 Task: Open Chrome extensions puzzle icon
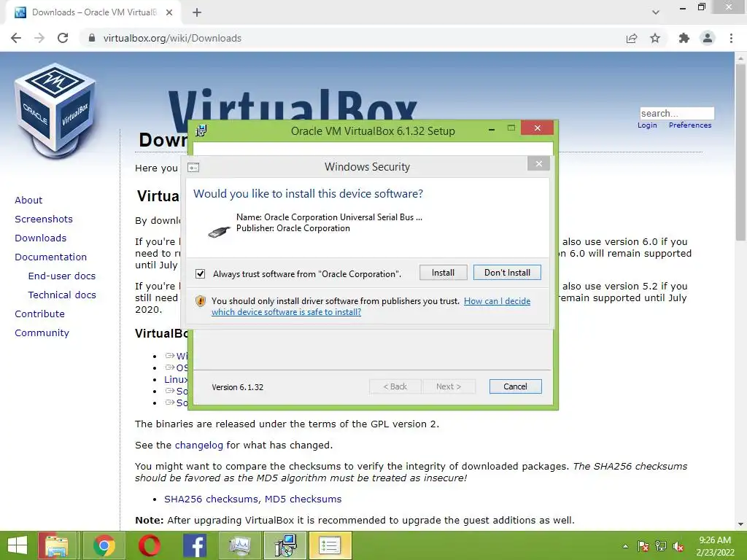684,38
